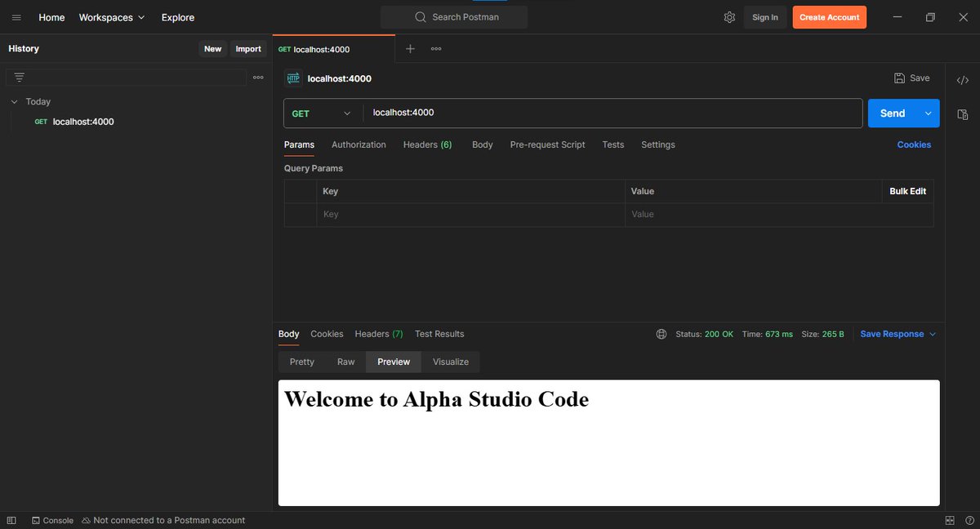Open the history filter icon

click(20, 77)
